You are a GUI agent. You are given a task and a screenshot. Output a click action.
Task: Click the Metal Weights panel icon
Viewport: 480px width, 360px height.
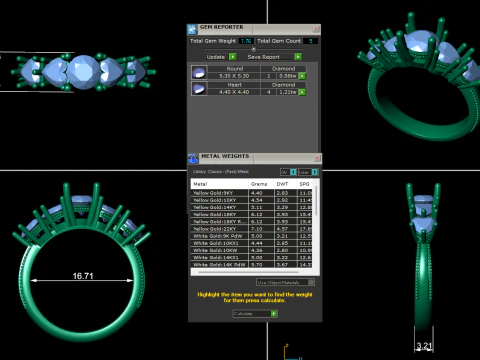tap(193, 158)
